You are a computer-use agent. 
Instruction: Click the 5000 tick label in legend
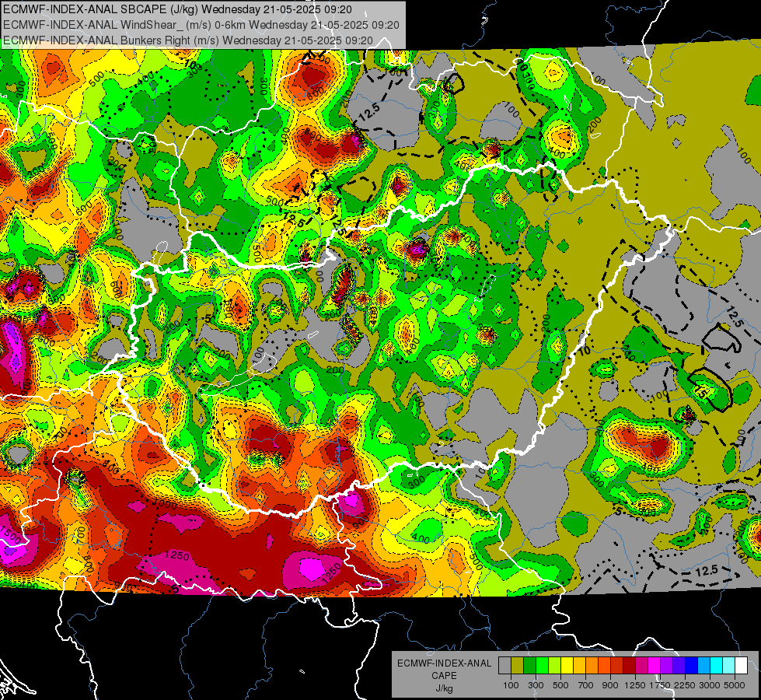pyautogui.click(x=735, y=685)
